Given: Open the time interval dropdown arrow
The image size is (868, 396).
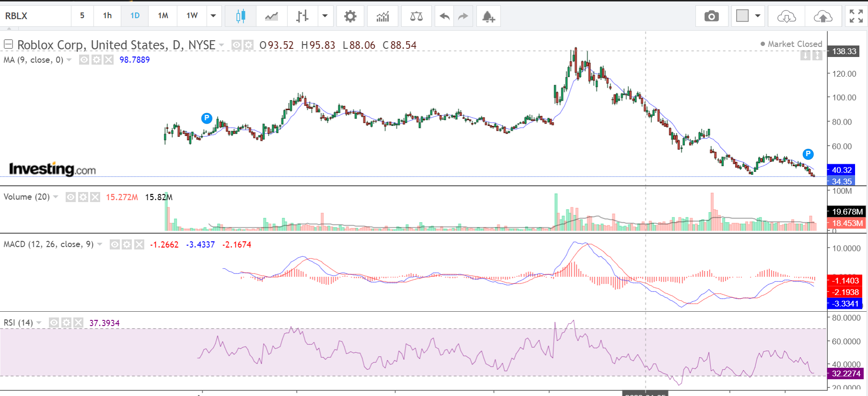Looking at the screenshot, I should 213,16.
